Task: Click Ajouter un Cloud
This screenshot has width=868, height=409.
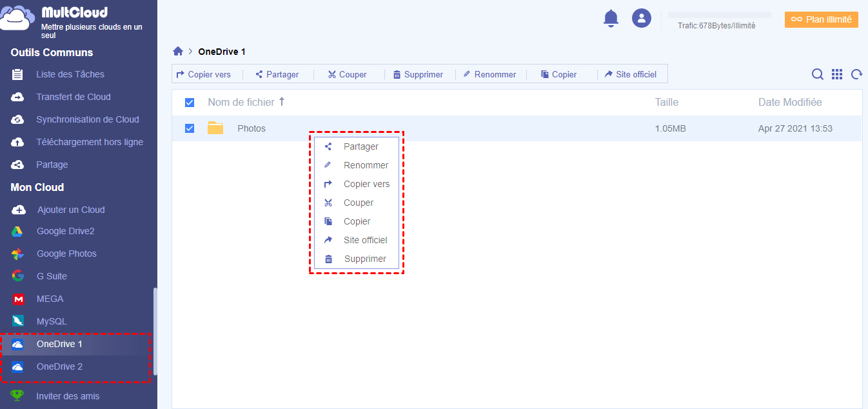Action: (x=71, y=210)
